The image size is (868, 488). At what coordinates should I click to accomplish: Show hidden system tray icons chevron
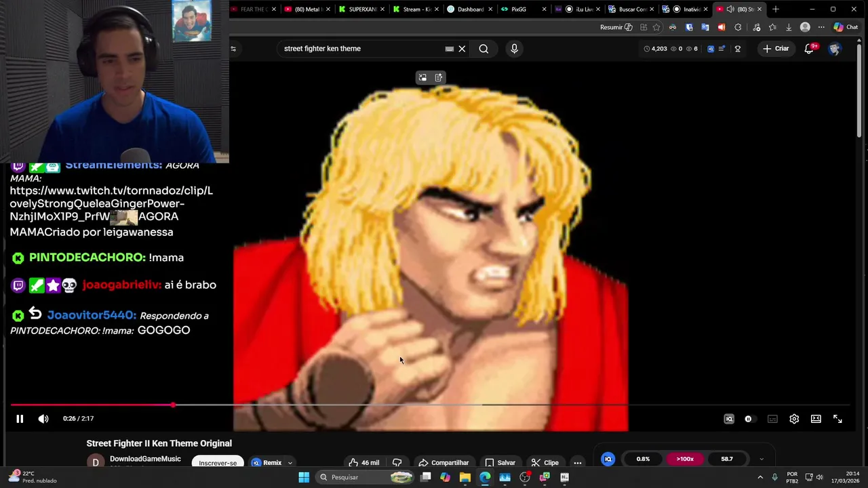tap(760, 477)
